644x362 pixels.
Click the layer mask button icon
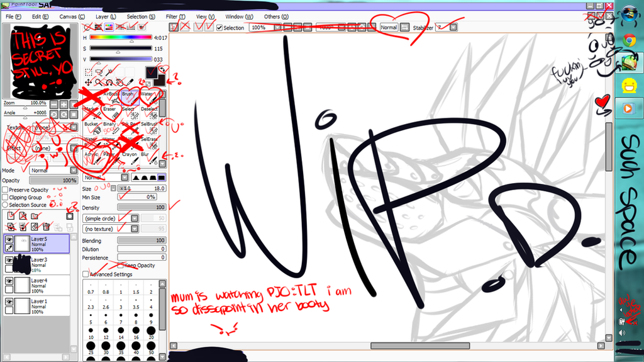point(70,216)
